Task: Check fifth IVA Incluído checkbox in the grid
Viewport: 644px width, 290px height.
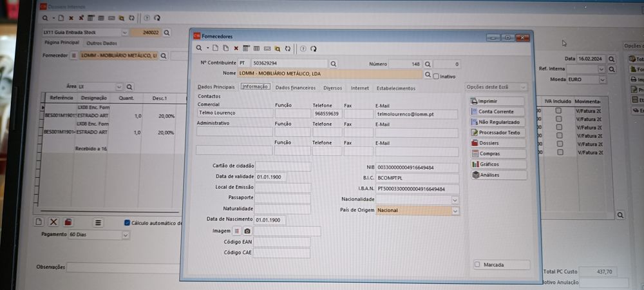Action: 558,144
